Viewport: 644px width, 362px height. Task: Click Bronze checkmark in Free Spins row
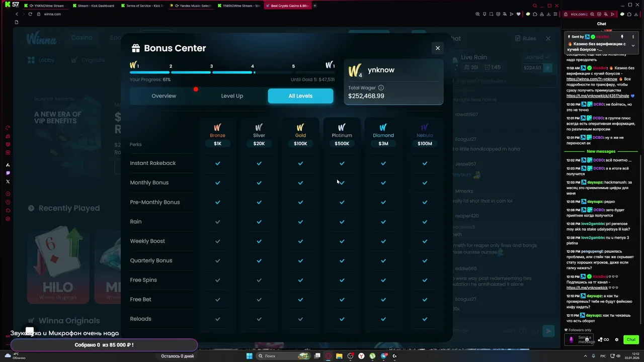tap(217, 280)
